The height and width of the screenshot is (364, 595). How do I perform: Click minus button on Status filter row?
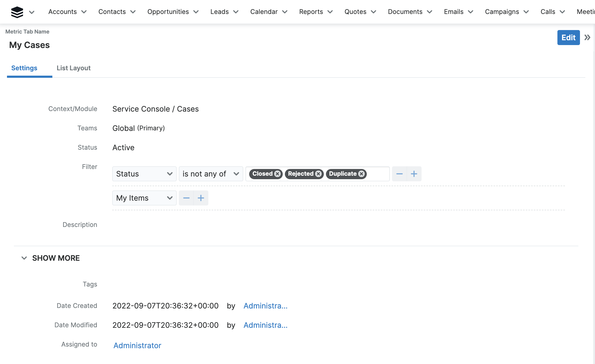point(399,174)
